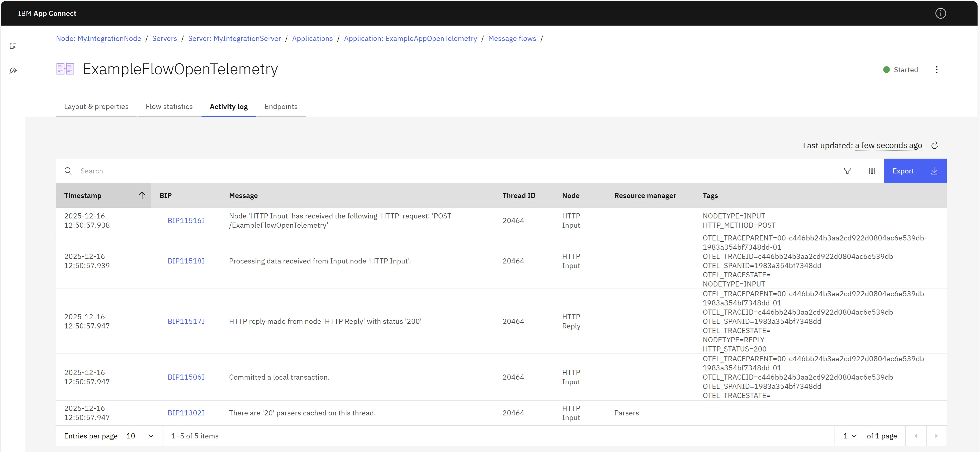Viewport: 980px width, 452px height.
Task: Open the info icon in top header
Action: pos(940,13)
